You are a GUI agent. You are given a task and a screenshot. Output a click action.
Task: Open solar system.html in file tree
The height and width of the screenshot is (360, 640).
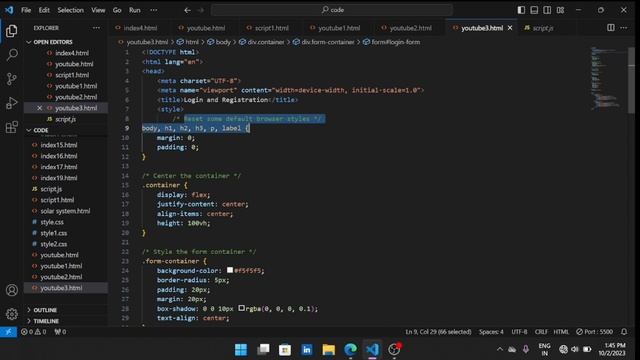65,211
